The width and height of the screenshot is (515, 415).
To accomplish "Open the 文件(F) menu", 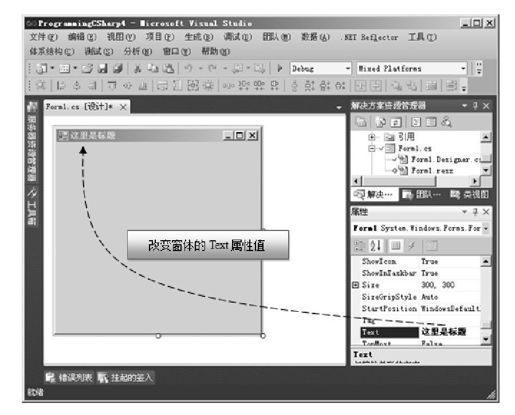I will tap(43, 37).
